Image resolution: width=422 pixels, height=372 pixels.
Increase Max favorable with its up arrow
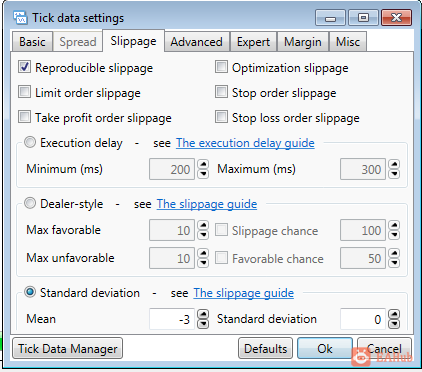[203, 225]
